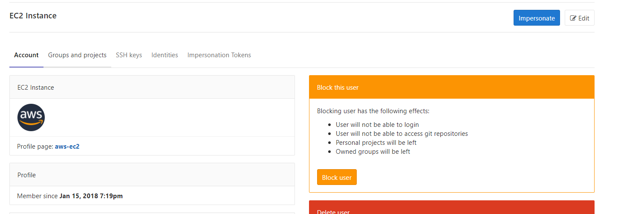The image size is (644, 214).
Task: Open the Impersonation Tokens tab
Action: [x=219, y=55]
